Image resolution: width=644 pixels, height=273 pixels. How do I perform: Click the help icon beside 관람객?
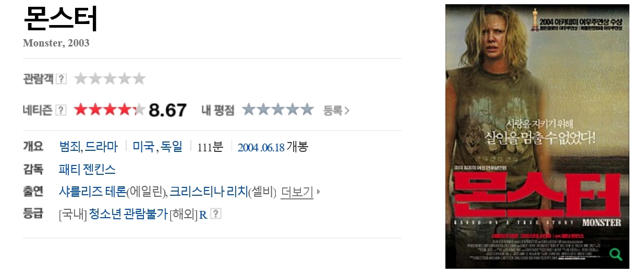pos(61,79)
